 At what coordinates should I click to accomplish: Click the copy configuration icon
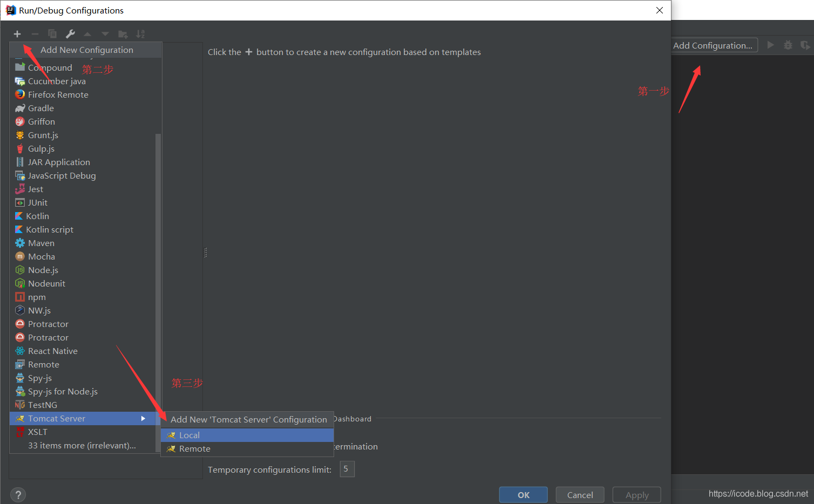tap(52, 34)
